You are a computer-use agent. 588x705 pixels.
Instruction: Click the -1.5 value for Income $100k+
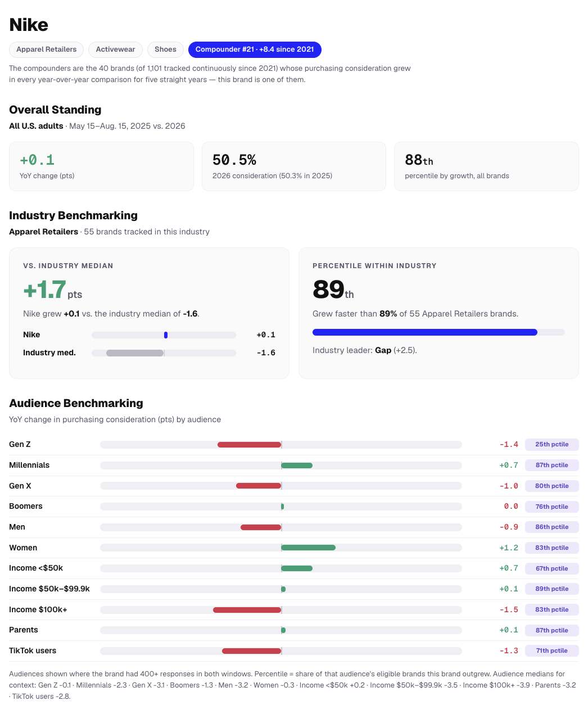point(509,610)
